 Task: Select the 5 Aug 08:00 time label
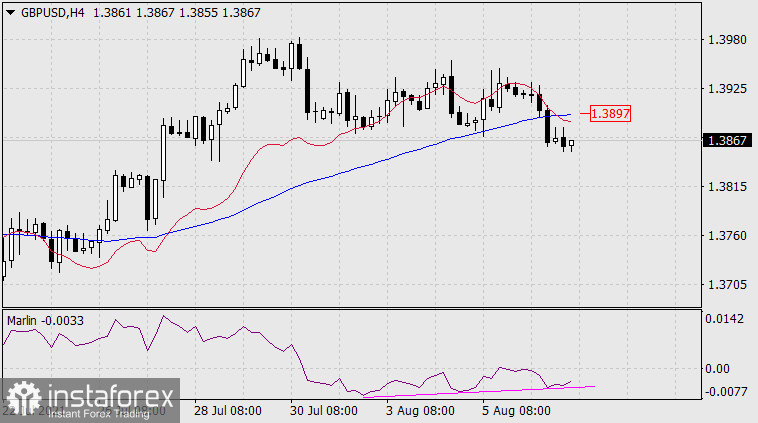[516, 411]
